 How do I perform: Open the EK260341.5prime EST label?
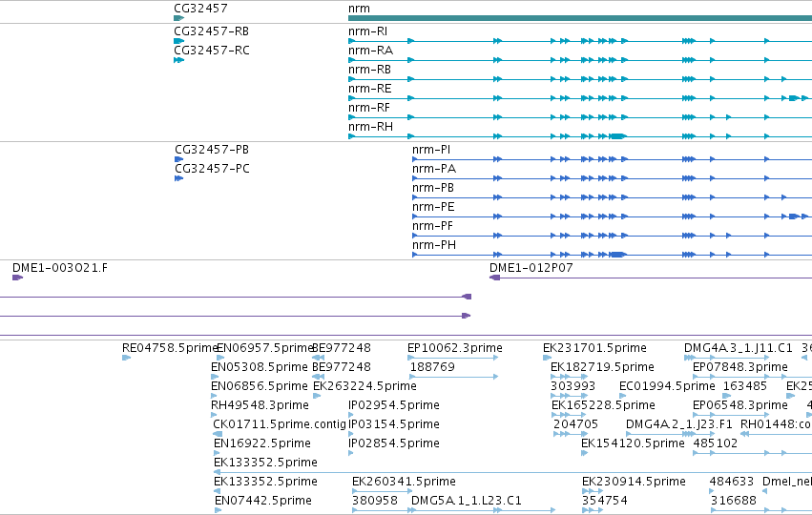pos(404,482)
